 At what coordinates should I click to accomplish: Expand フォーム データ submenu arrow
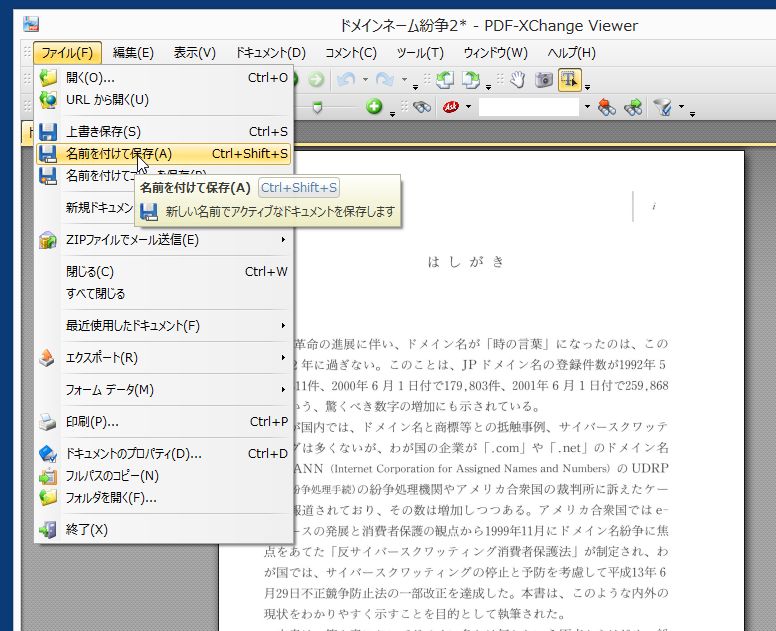283,389
